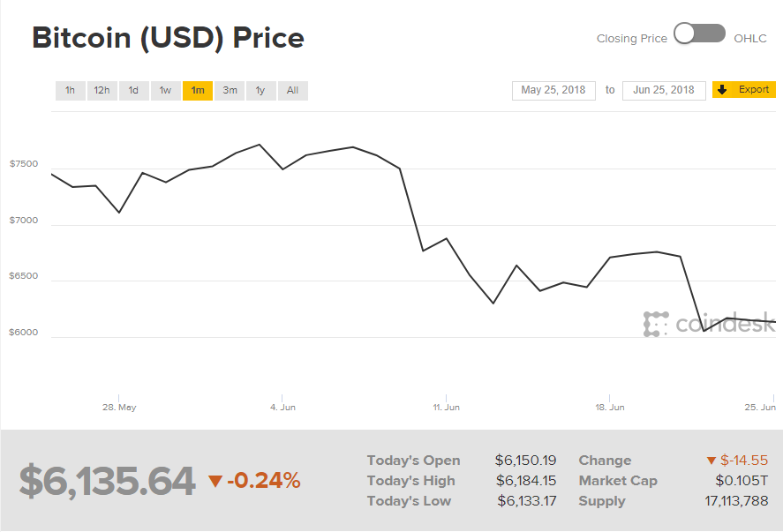
Task: Choose the 1w range button
Action: [165, 91]
